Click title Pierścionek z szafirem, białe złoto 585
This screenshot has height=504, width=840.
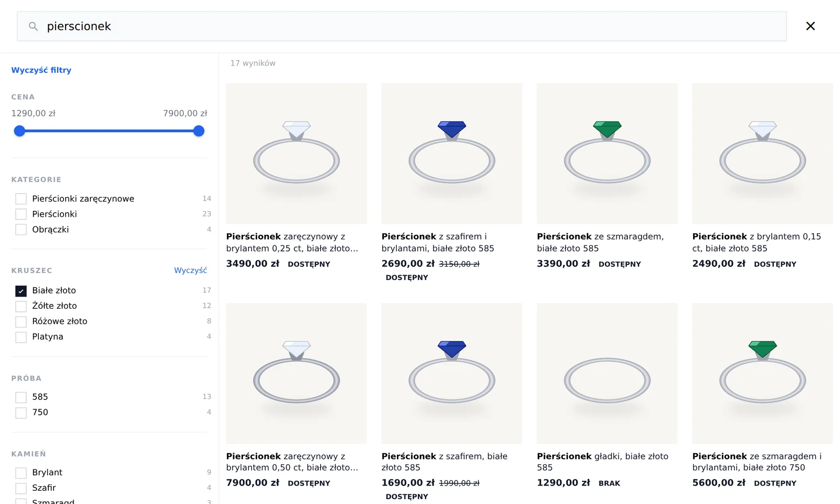click(445, 462)
